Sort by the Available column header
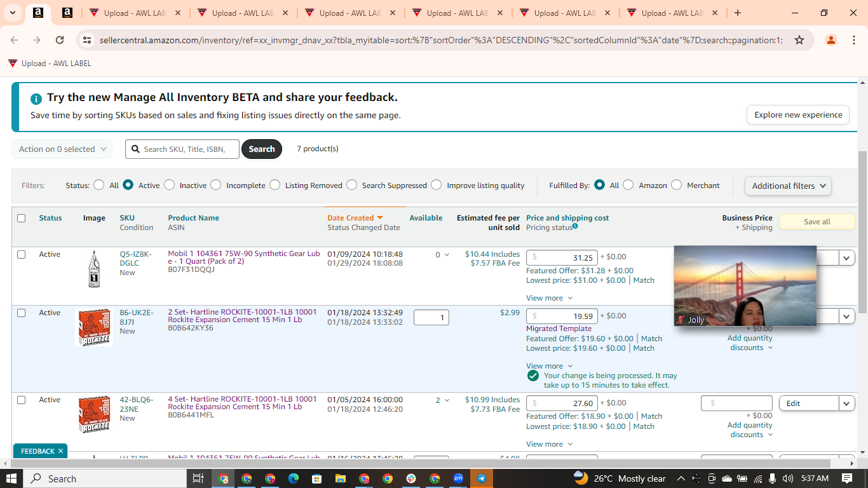868x488 pixels. click(426, 218)
